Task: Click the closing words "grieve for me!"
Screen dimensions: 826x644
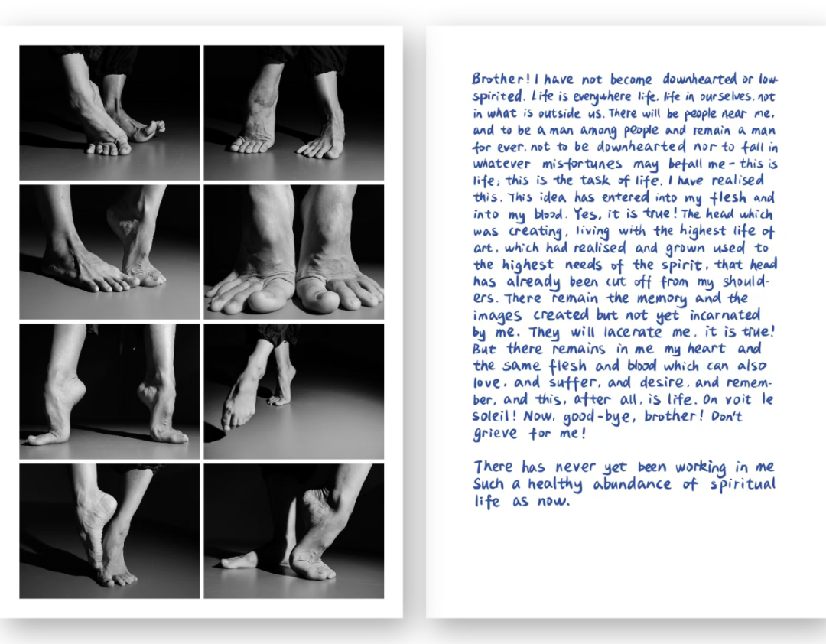Action: (x=529, y=434)
